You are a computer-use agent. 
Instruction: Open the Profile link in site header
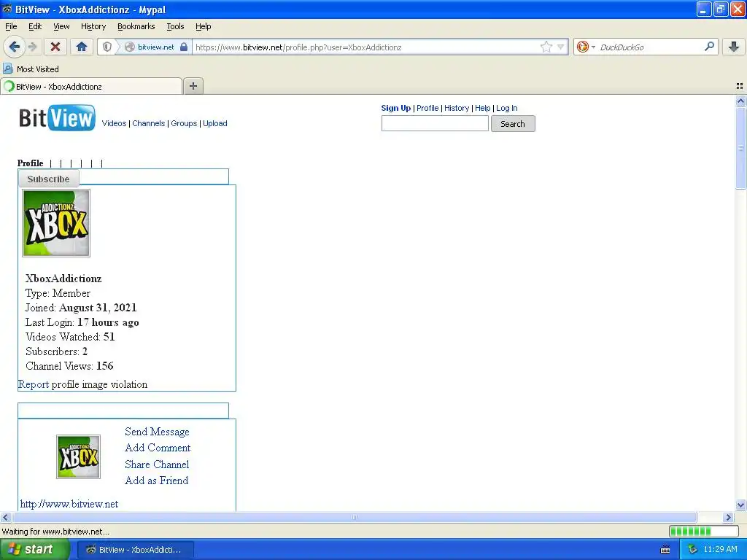pos(427,108)
